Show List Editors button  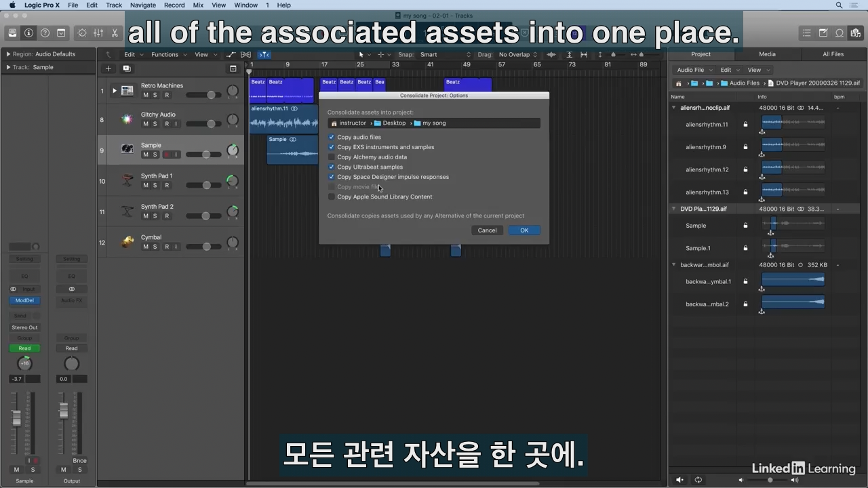point(806,33)
